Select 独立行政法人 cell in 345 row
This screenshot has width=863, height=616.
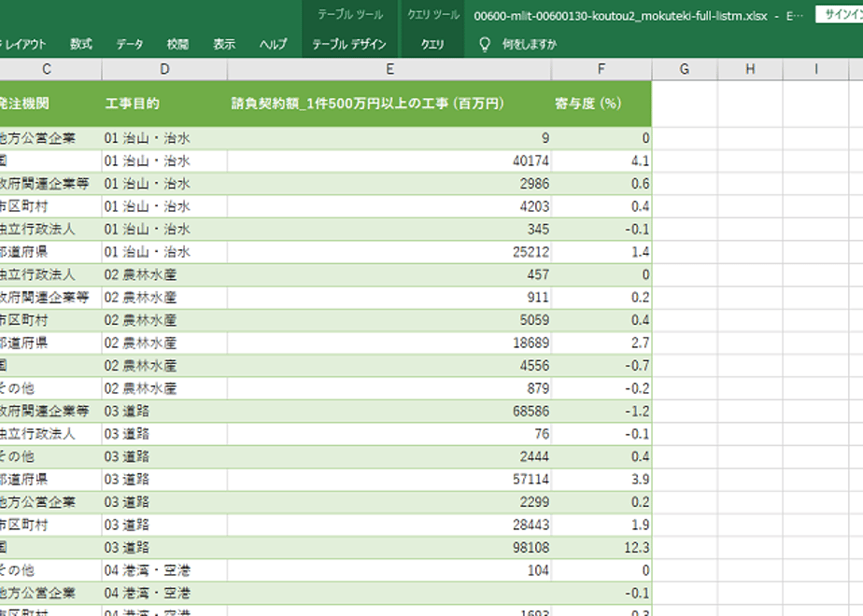coord(50,230)
